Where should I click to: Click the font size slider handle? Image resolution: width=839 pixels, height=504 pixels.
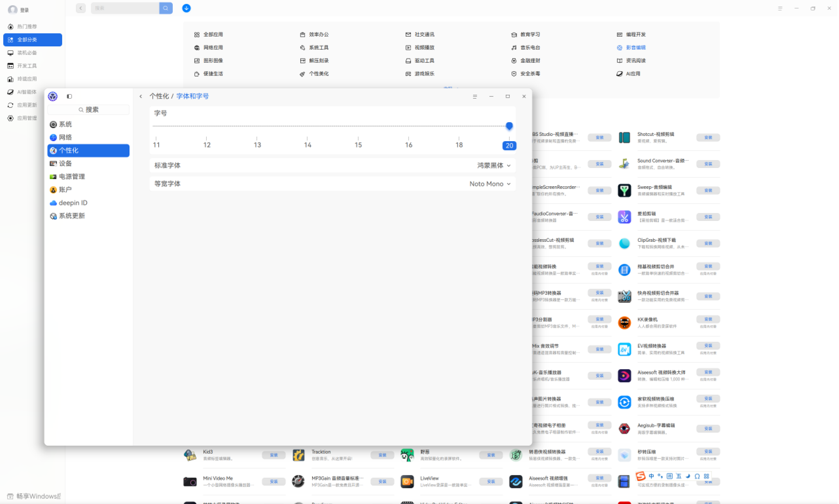coord(509,126)
